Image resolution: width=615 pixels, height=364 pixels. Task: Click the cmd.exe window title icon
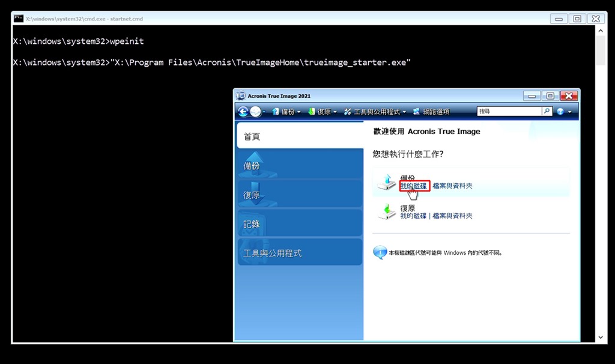click(19, 19)
